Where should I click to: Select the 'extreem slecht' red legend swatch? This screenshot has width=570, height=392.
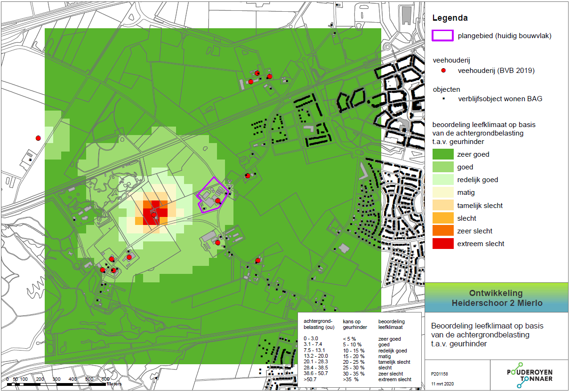click(x=442, y=243)
